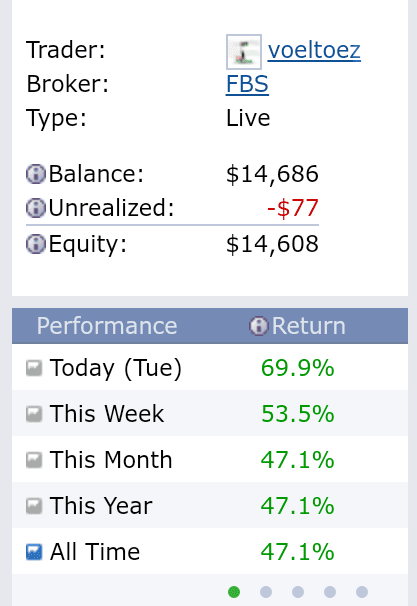This screenshot has width=417, height=606.
Task: Click voeltoez trader avatar thumbnail
Action: (x=244, y=52)
